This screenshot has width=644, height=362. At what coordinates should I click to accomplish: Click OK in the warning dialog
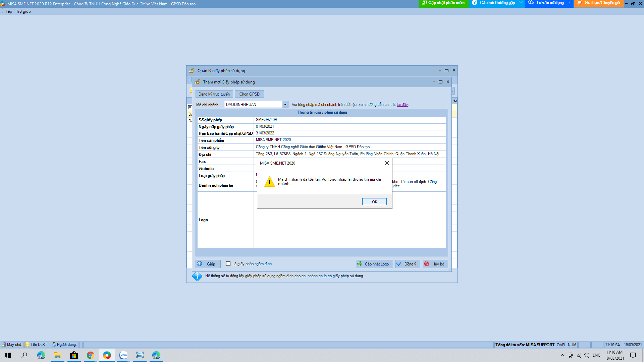tap(374, 201)
